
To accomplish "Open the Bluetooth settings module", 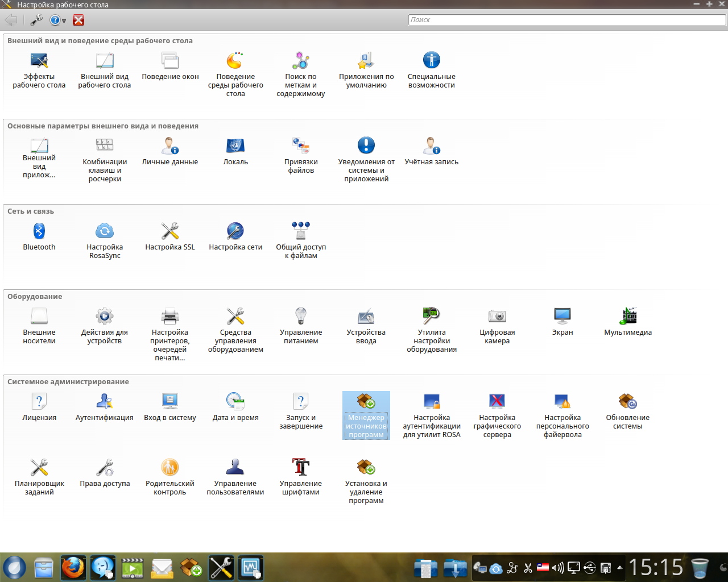I will tap(39, 231).
